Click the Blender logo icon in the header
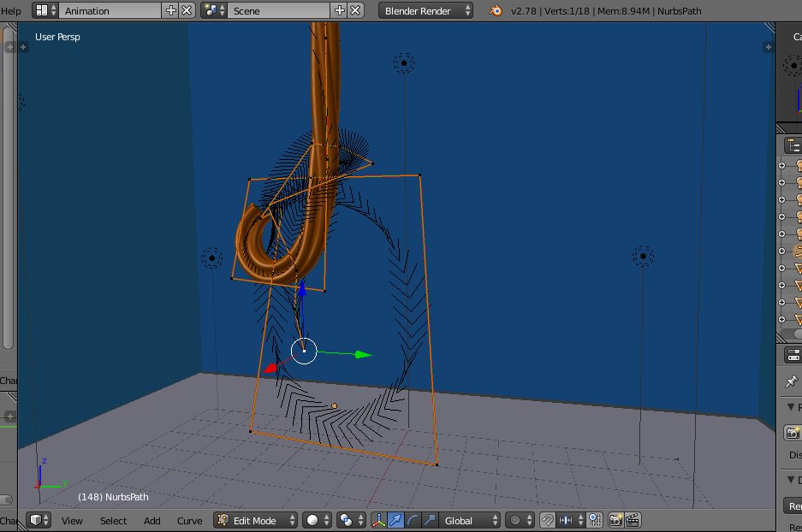 [495, 11]
